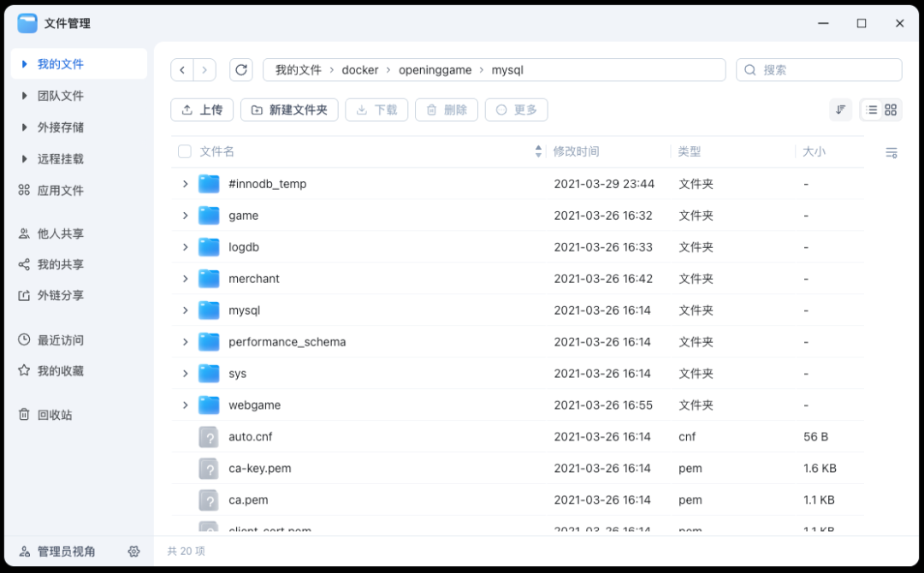Select the grid view icon
The width and height of the screenshot is (924, 573).
coord(890,109)
